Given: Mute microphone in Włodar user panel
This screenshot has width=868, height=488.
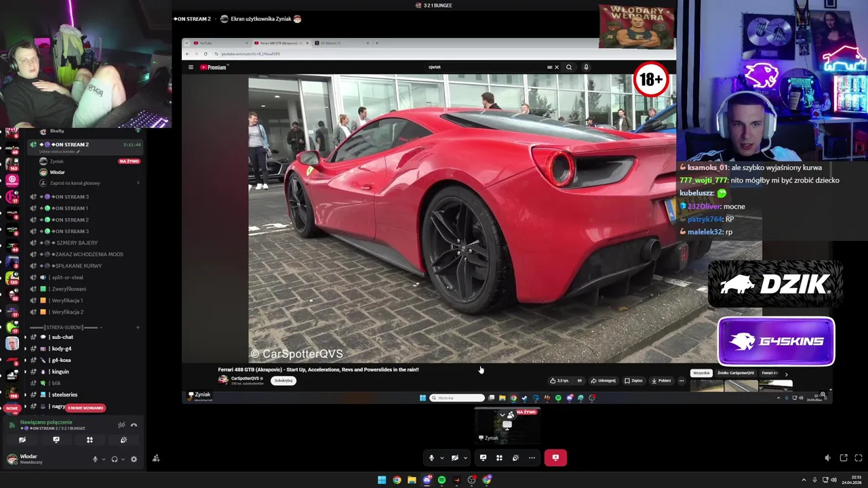Looking at the screenshot, I should click(95, 459).
